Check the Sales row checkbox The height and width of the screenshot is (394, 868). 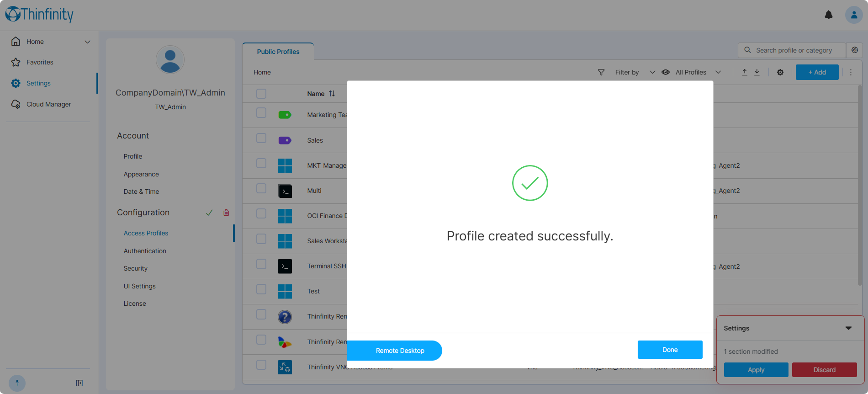[261, 138]
